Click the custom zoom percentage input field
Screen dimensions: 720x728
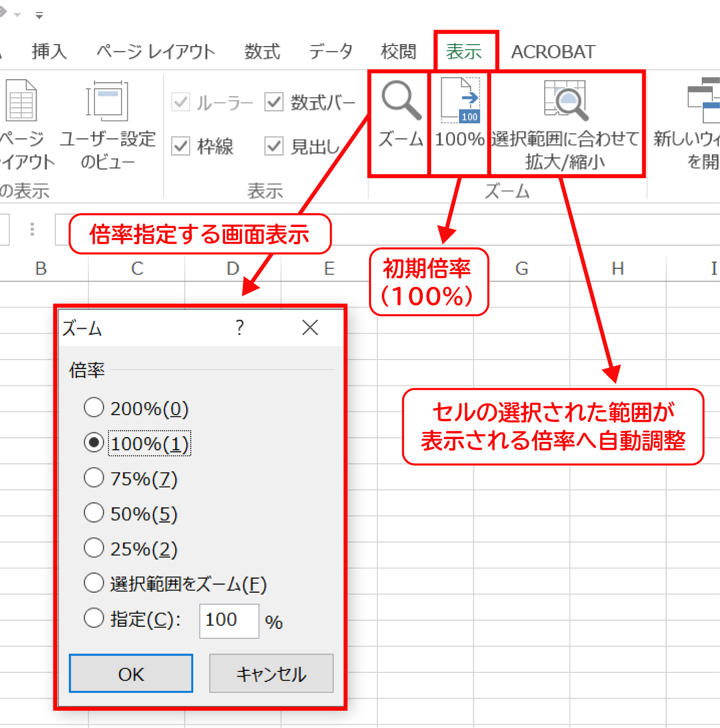pos(229,621)
